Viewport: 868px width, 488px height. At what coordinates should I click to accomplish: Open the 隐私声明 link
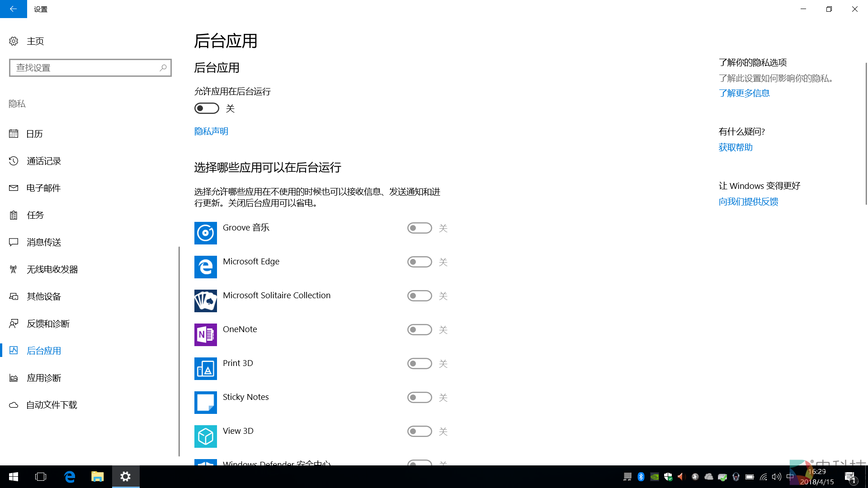pos(211,131)
